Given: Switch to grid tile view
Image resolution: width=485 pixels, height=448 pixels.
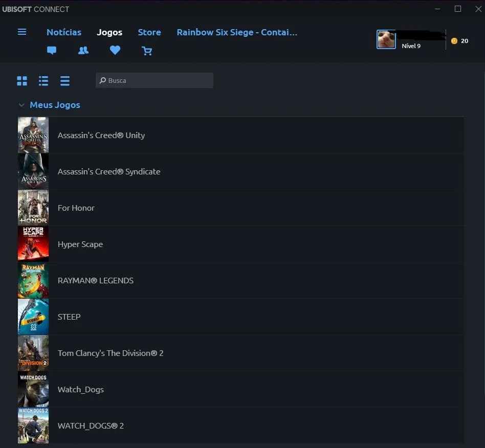Looking at the screenshot, I should [22, 81].
